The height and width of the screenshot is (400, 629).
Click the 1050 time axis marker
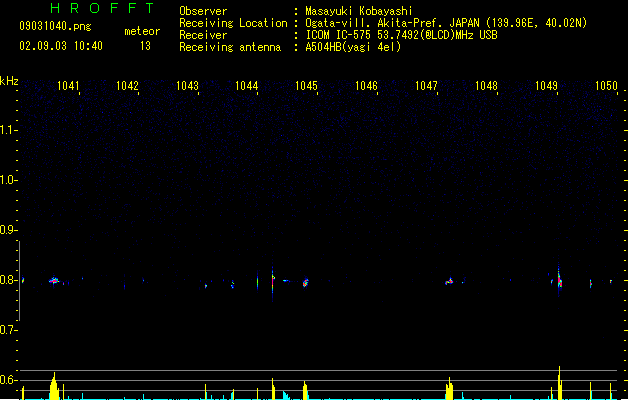pyautogui.click(x=606, y=86)
